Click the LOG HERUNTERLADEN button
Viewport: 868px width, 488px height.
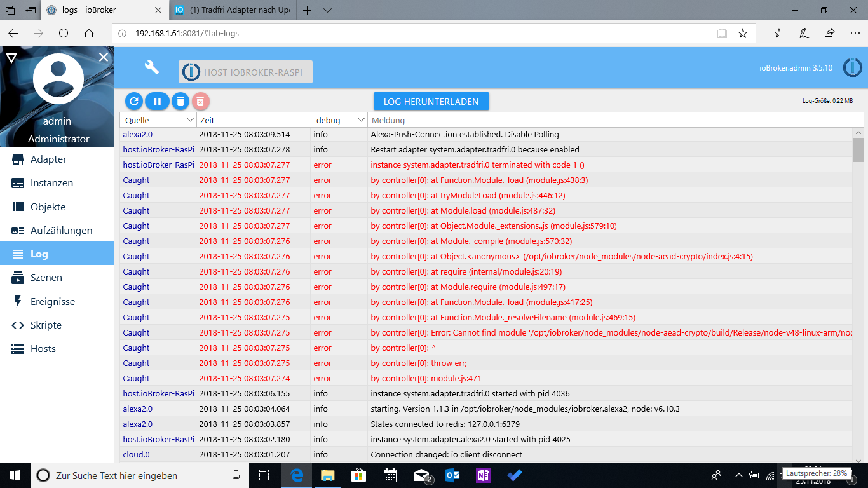click(431, 102)
